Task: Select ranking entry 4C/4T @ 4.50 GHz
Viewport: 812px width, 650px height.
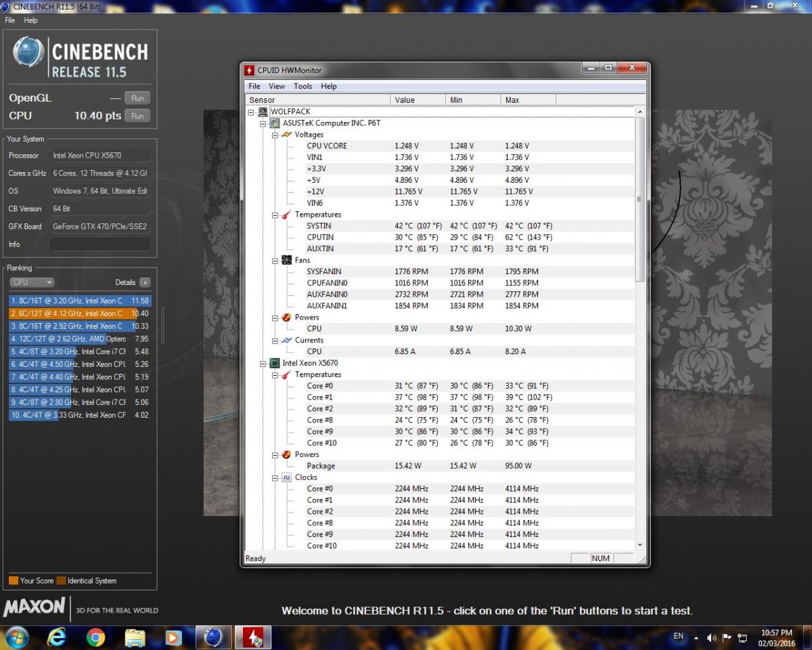Action: click(81, 364)
